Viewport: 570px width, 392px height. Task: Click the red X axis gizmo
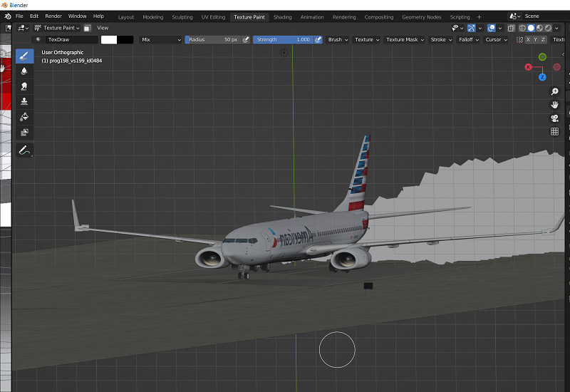(528, 67)
